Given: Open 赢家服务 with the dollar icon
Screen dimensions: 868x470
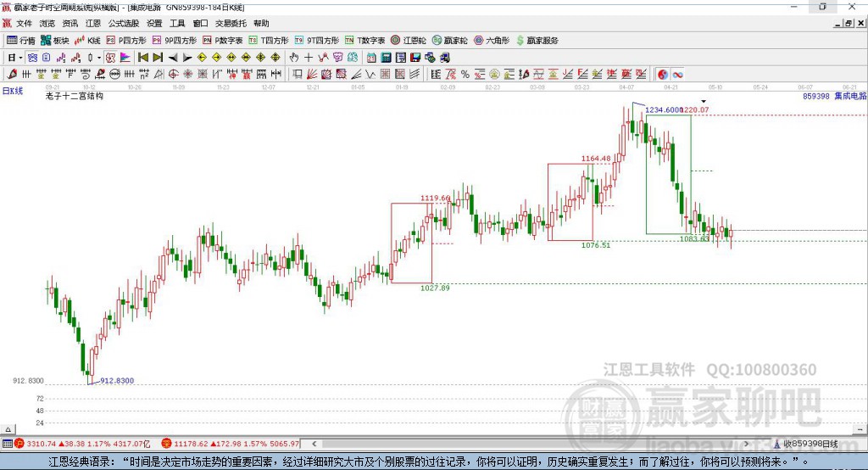Looking at the screenshot, I should 537,41.
